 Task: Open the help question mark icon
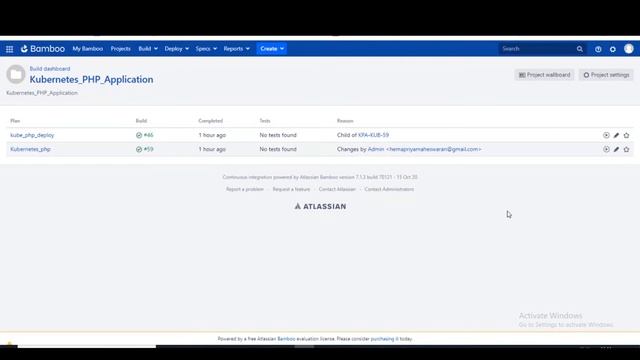[x=598, y=49]
